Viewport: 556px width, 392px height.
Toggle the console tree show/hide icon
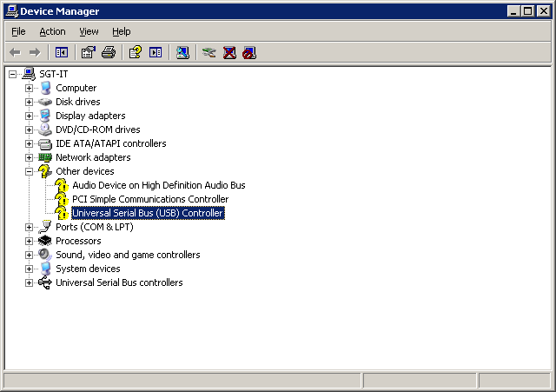pyautogui.click(x=62, y=52)
